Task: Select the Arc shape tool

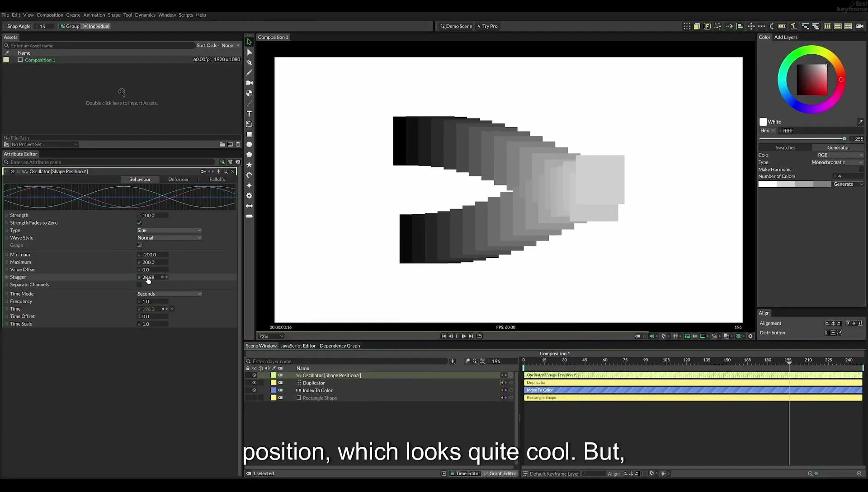Action: pyautogui.click(x=249, y=175)
